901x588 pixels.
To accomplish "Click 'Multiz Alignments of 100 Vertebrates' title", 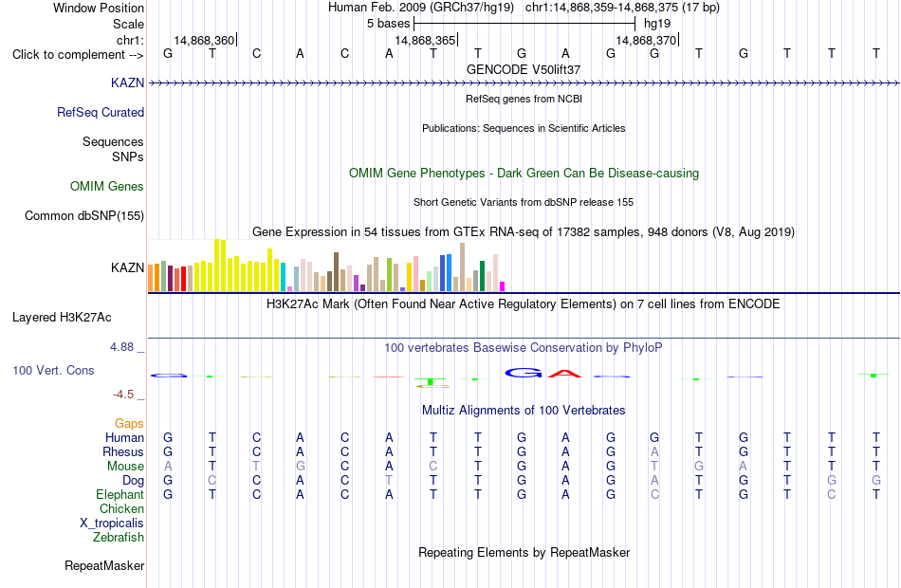I will (524, 410).
